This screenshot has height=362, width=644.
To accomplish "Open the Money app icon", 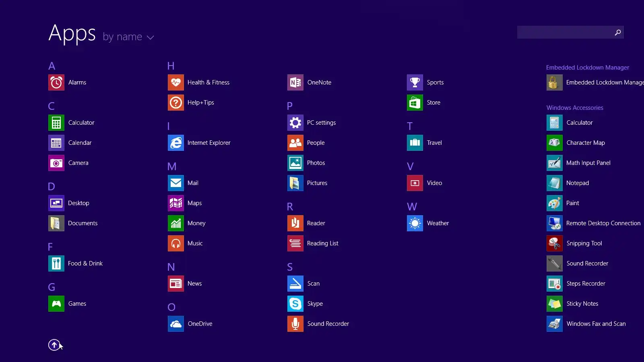I will [176, 223].
